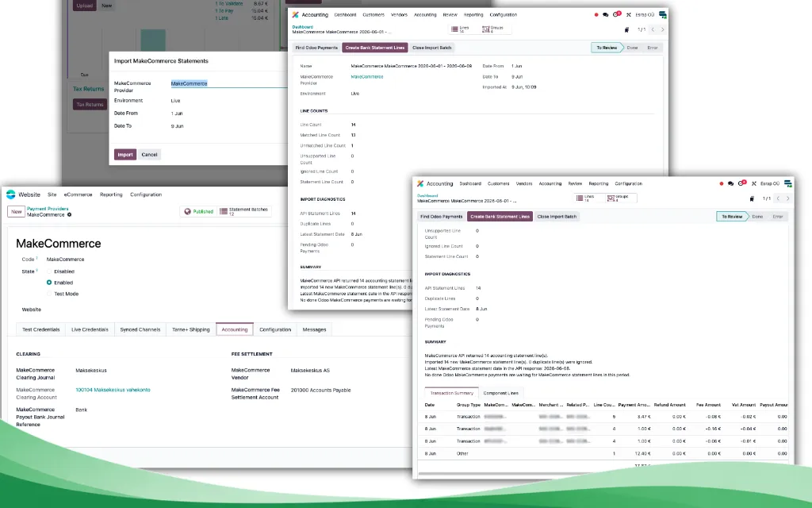This screenshot has height=508, width=812.
Task: Open the chat messages icon in upper Accounting window
Action: coord(605,15)
